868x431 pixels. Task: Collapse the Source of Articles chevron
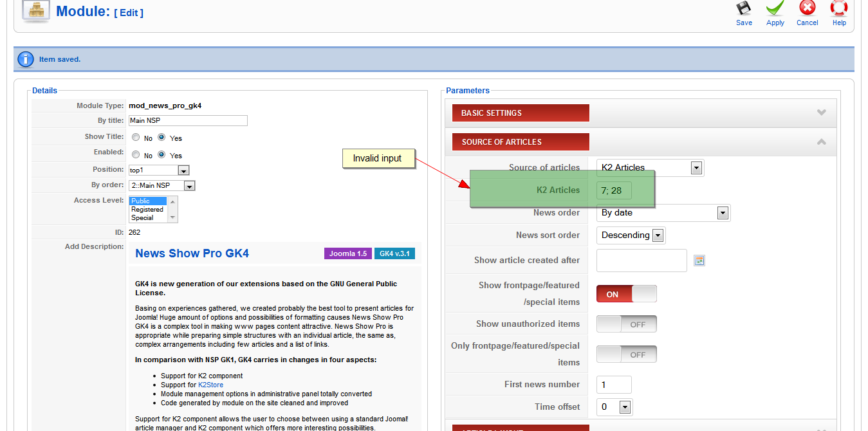[x=821, y=142]
